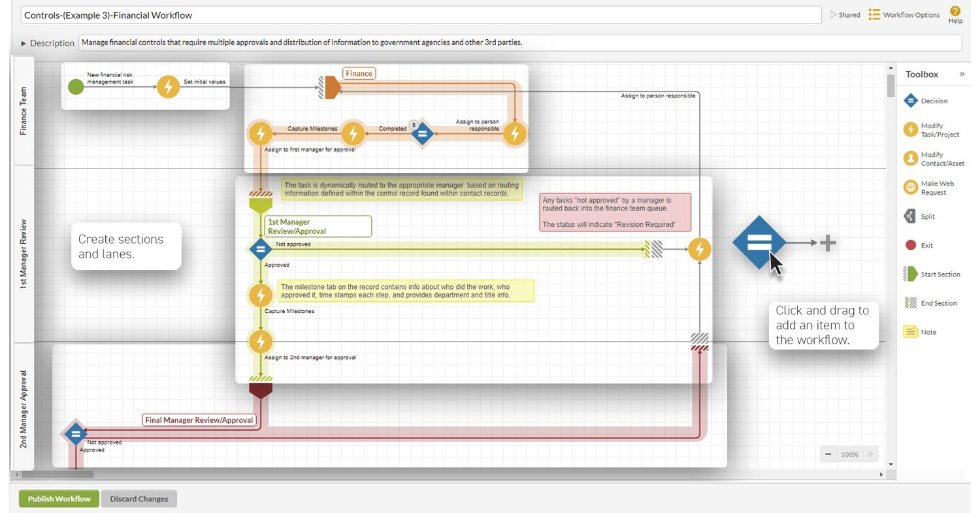Zoom in with the plus control
Screen dimensions: 980x513
click(870, 454)
